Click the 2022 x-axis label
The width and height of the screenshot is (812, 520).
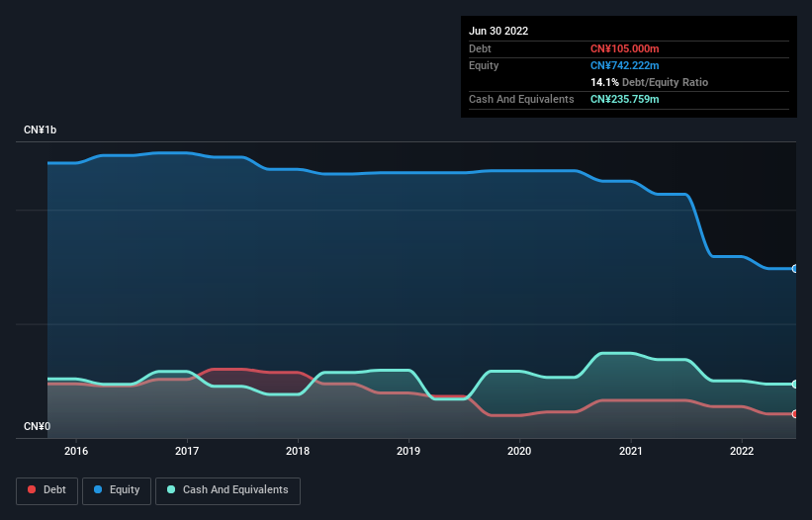click(x=742, y=451)
